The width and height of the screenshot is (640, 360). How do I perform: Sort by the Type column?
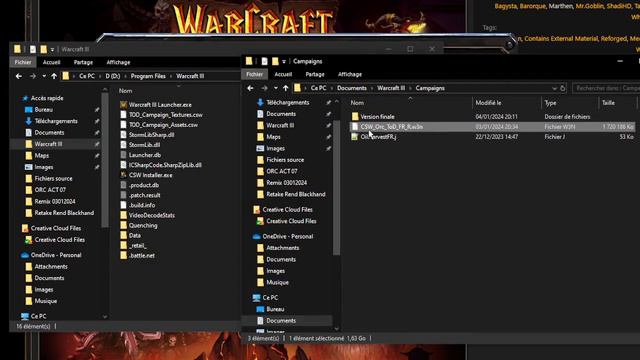(x=550, y=103)
